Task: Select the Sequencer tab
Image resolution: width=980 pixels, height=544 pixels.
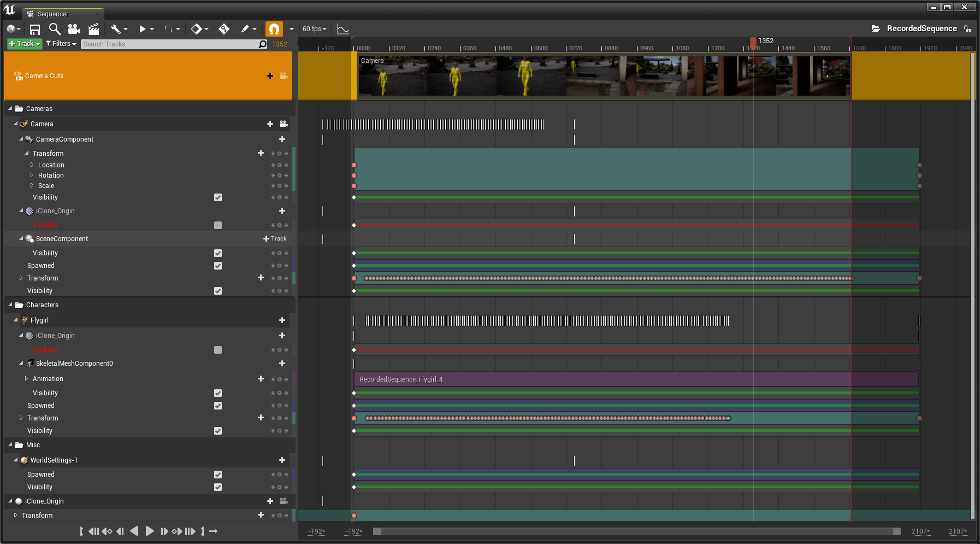Action: [x=53, y=14]
